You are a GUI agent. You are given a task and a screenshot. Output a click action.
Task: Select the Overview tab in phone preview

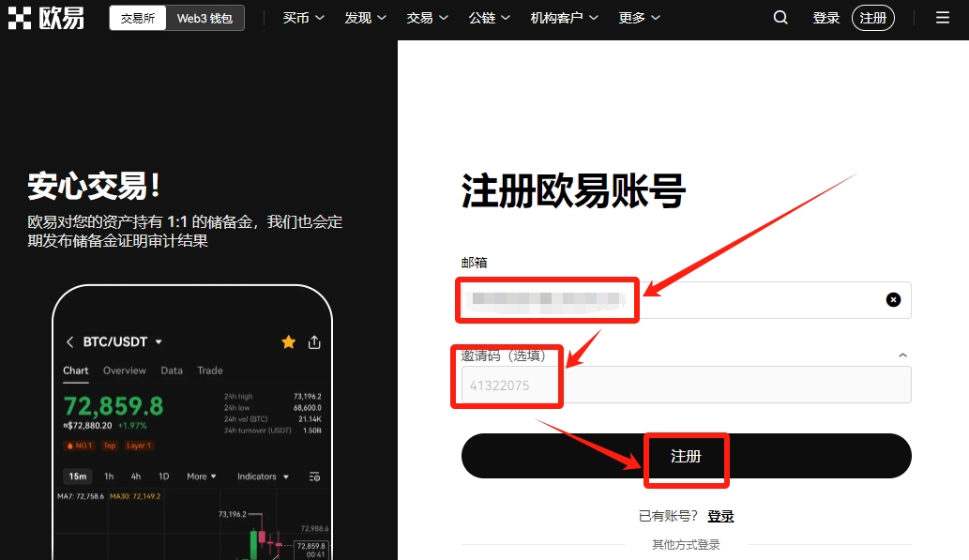pyautogui.click(x=124, y=371)
